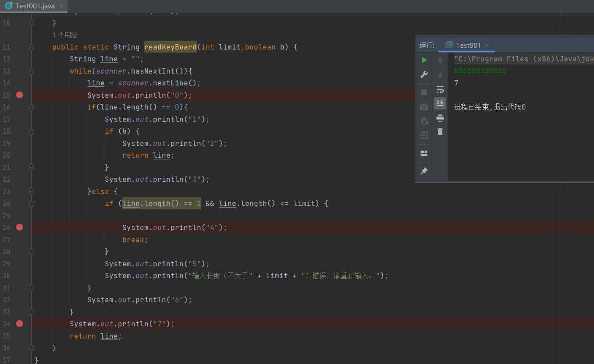
Task: Open run configuration via the wrench icon
Action: pyautogui.click(x=424, y=74)
